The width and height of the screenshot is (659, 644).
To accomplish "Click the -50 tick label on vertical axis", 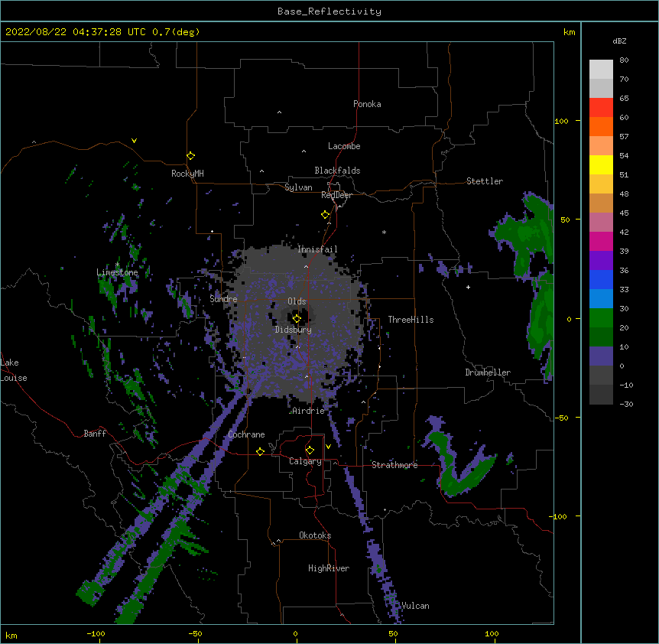I will 561,418.
